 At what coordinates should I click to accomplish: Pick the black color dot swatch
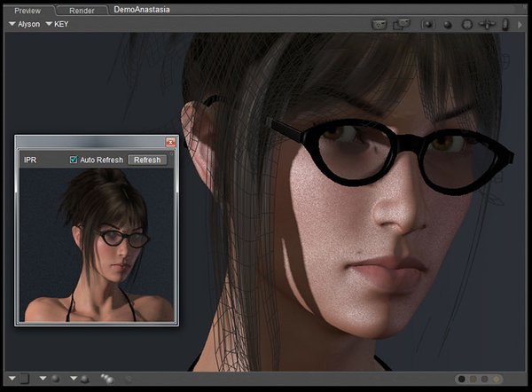(x=462, y=379)
